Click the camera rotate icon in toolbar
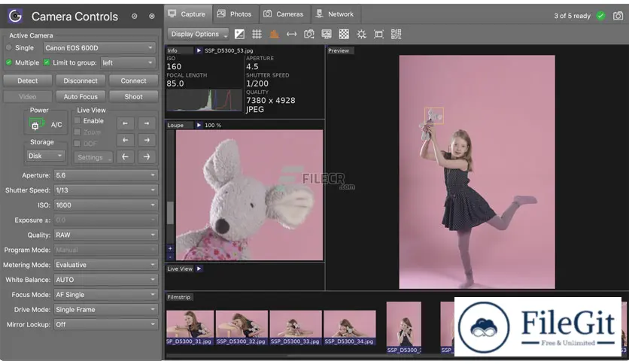The height and width of the screenshot is (364, 629). click(x=309, y=34)
